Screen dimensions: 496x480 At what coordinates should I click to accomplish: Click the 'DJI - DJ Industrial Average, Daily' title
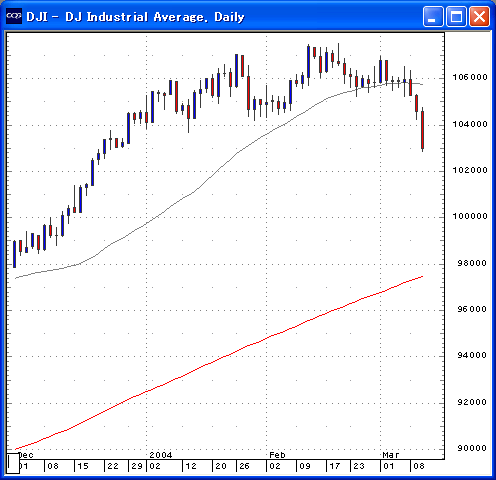135,17
